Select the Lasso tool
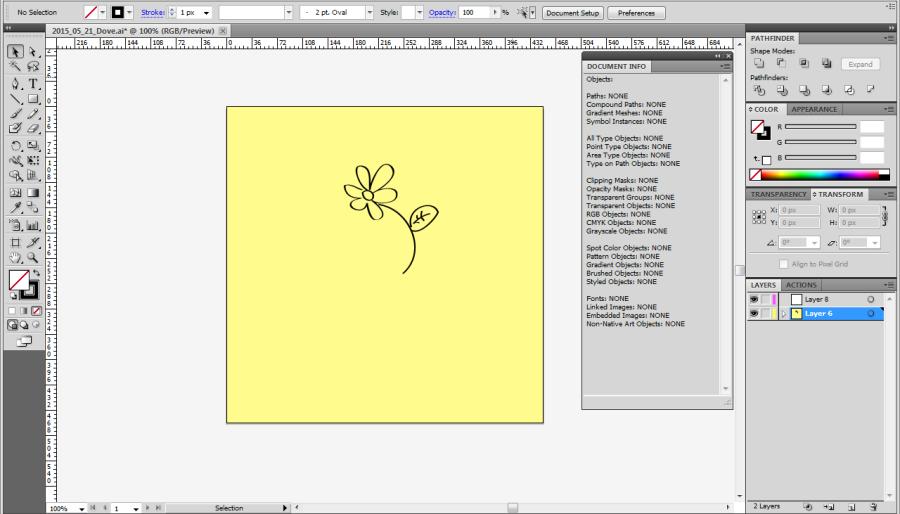 click(x=33, y=67)
